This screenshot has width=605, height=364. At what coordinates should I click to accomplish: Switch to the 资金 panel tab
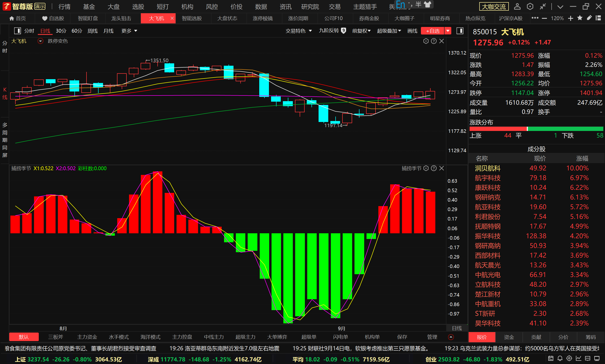509,337
